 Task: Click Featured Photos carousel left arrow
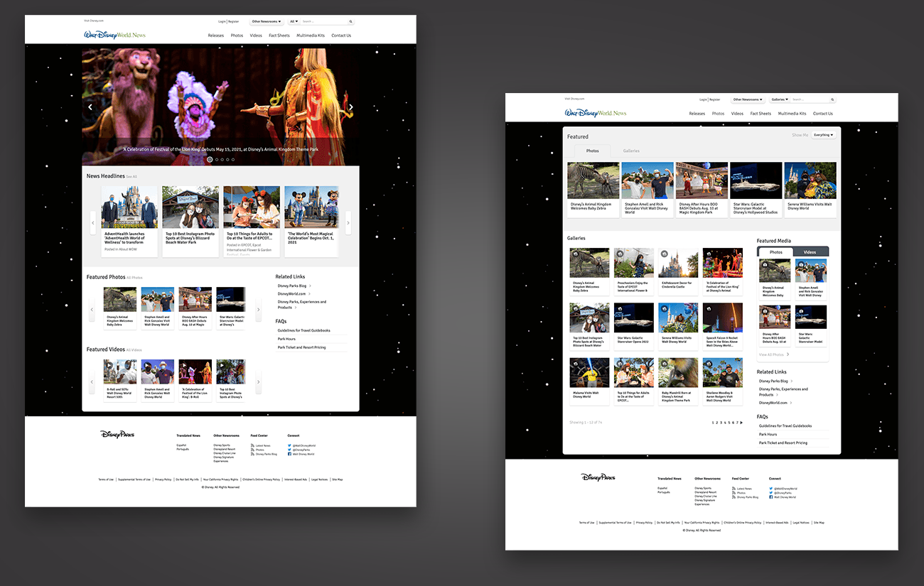[x=92, y=310]
